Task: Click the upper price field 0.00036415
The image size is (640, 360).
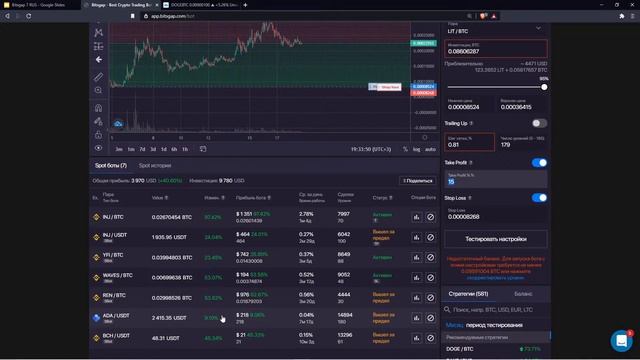Action: 522,104
